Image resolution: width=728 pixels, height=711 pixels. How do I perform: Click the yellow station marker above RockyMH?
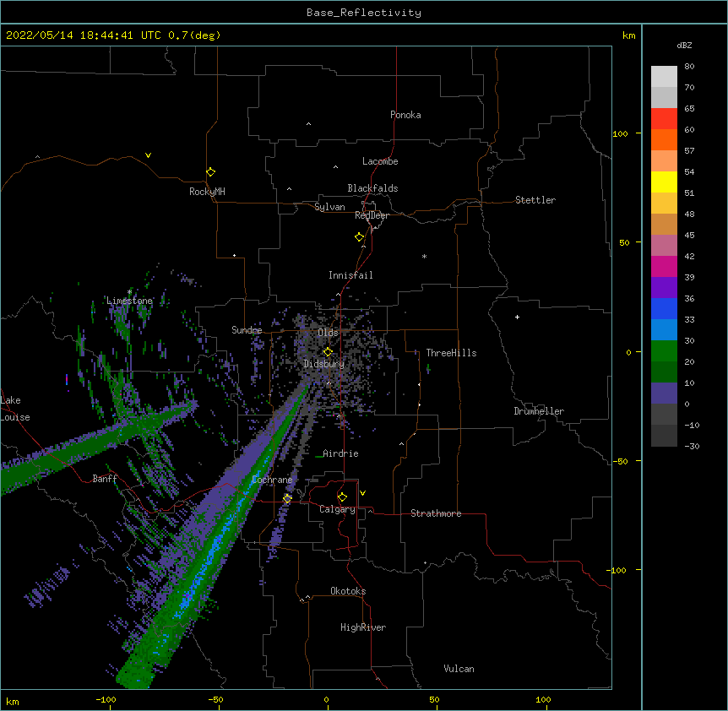(211, 171)
